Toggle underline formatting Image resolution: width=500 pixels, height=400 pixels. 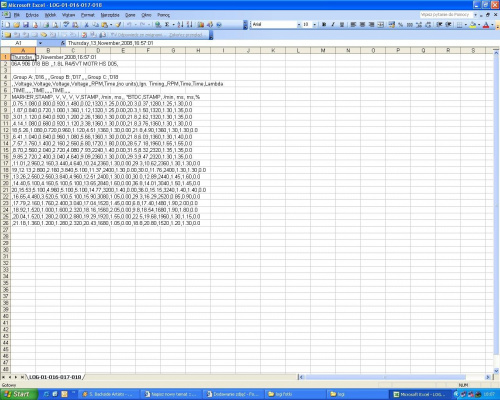coord(342,25)
